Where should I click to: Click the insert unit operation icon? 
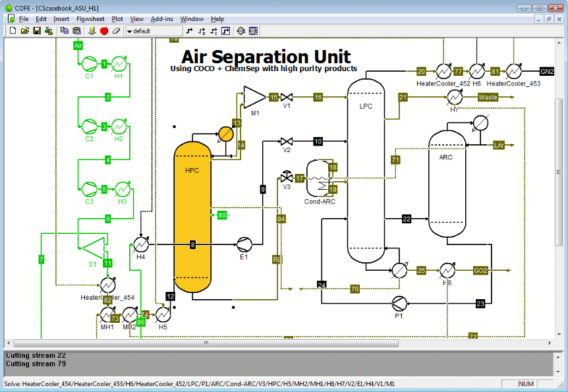(241, 31)
